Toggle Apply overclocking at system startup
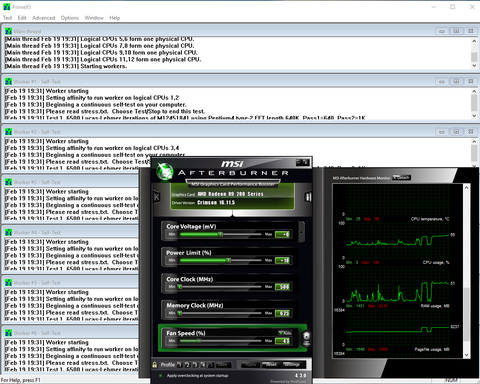 [x=161, y=376]
